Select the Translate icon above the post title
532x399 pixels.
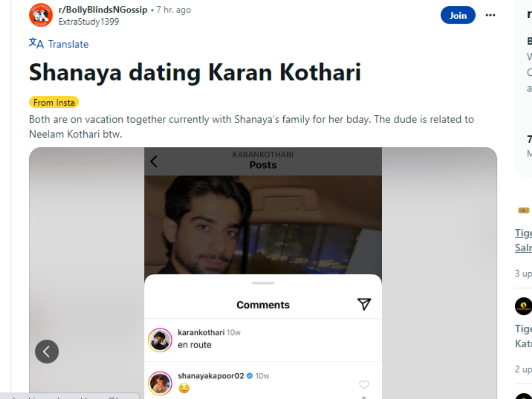[35, 43]
